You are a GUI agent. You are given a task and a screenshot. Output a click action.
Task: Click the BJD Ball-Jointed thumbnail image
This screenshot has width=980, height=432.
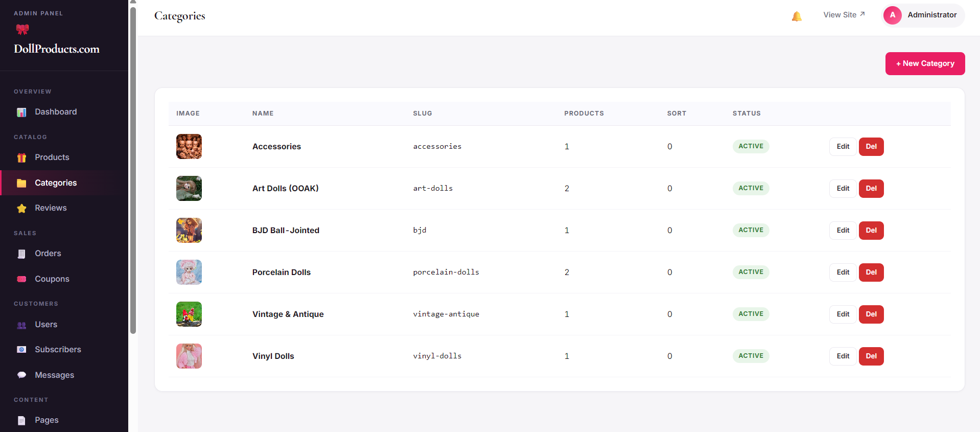tap(189, 231)
